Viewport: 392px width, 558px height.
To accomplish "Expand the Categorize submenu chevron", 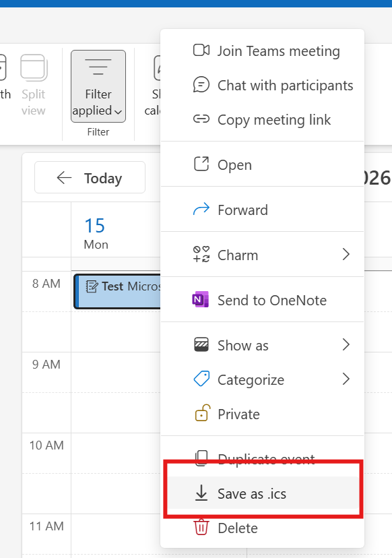I will point(346,379).
